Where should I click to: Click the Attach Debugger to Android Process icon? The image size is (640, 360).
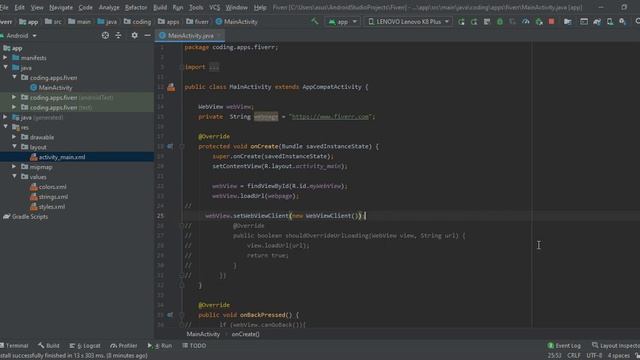point(539,22)
